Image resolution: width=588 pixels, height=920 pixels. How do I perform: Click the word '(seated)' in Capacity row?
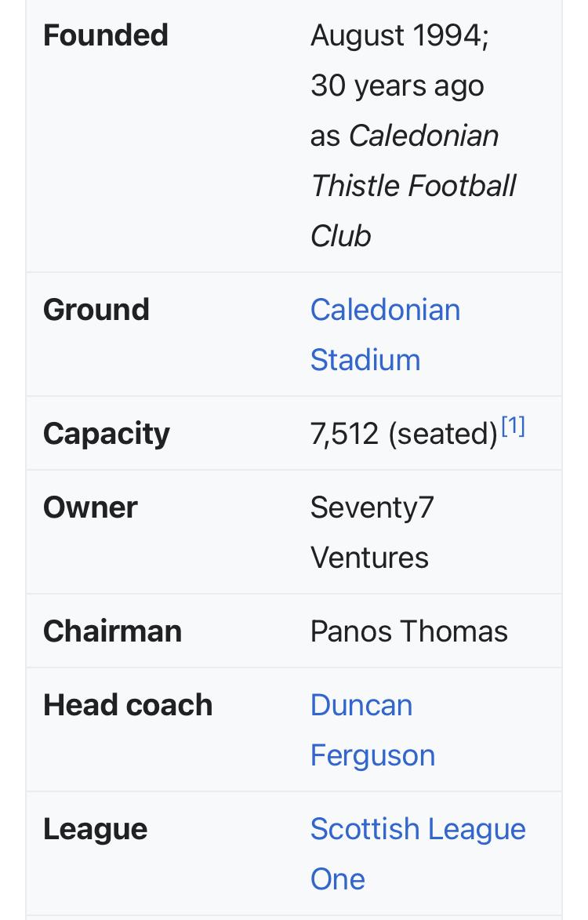pyautogui.click(x=443, y=435)
